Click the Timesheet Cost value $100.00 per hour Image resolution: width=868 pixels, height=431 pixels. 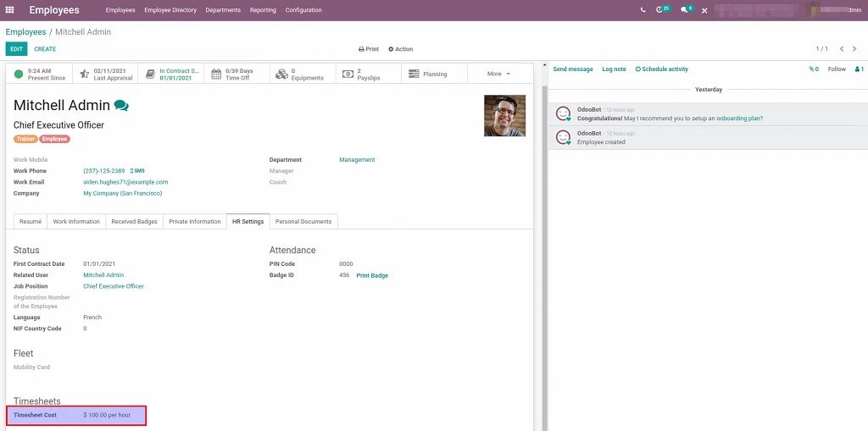(107, 415)
